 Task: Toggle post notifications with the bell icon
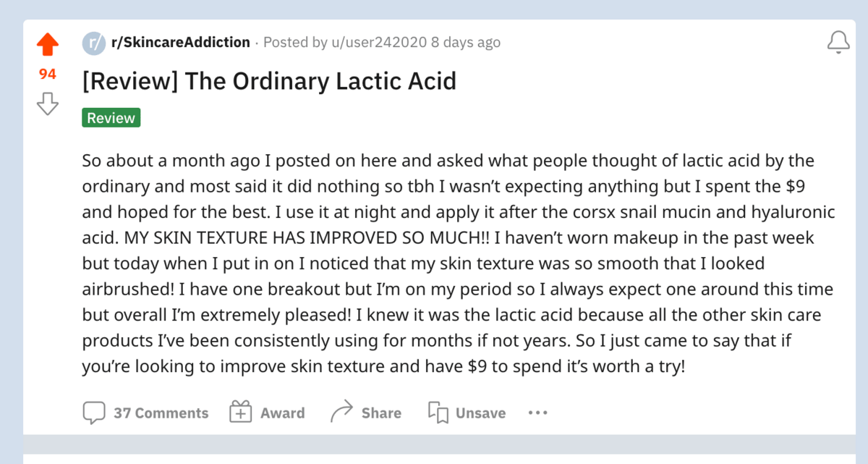[x=838, y=43]
